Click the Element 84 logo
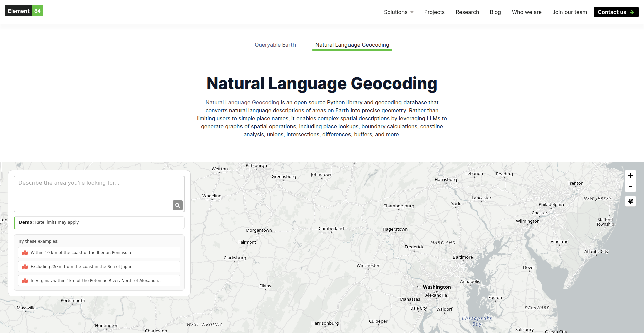 pos(24,11)
